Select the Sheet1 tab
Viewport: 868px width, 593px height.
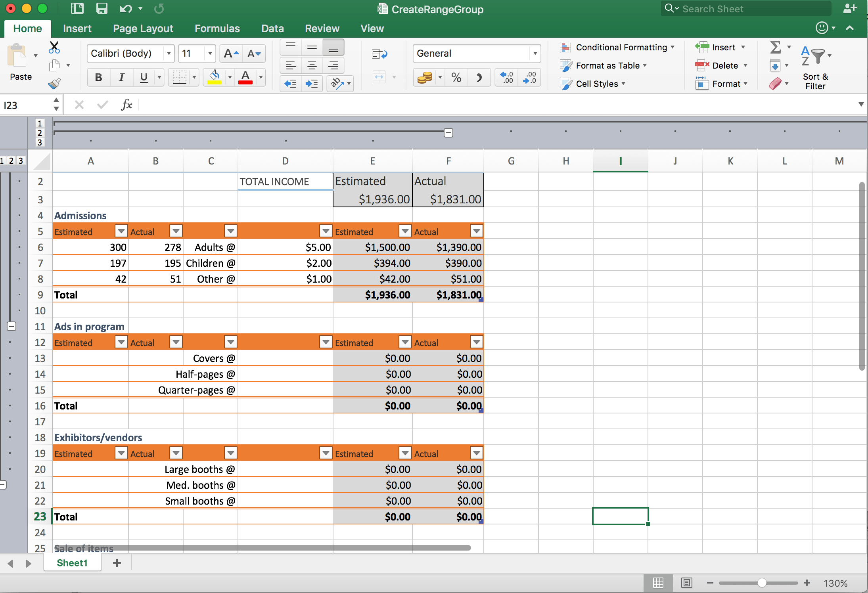72,563
